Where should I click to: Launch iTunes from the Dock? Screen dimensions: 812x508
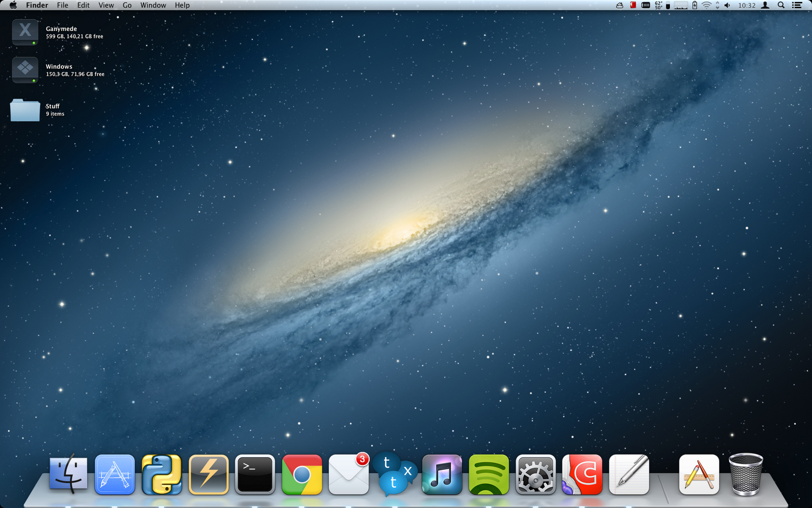(442, 474)
